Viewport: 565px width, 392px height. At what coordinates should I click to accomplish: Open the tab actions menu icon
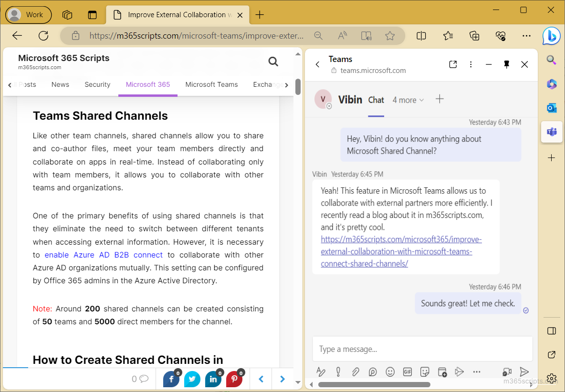(x=92, y=15)
